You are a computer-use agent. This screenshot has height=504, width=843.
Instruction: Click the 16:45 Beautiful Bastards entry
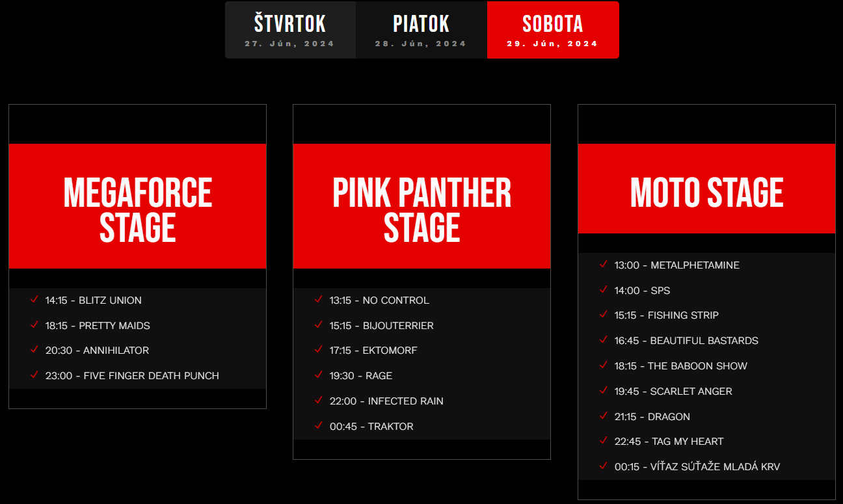[686, 341]
